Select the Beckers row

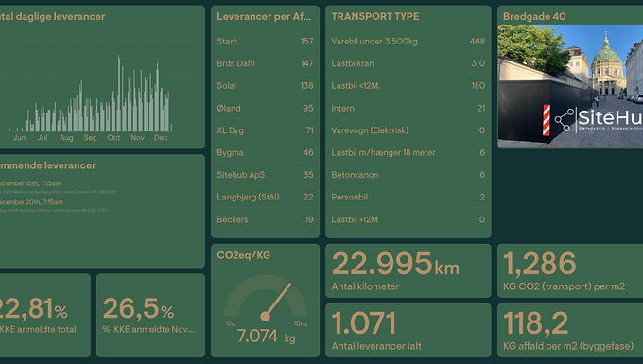(x=265, y=219)
